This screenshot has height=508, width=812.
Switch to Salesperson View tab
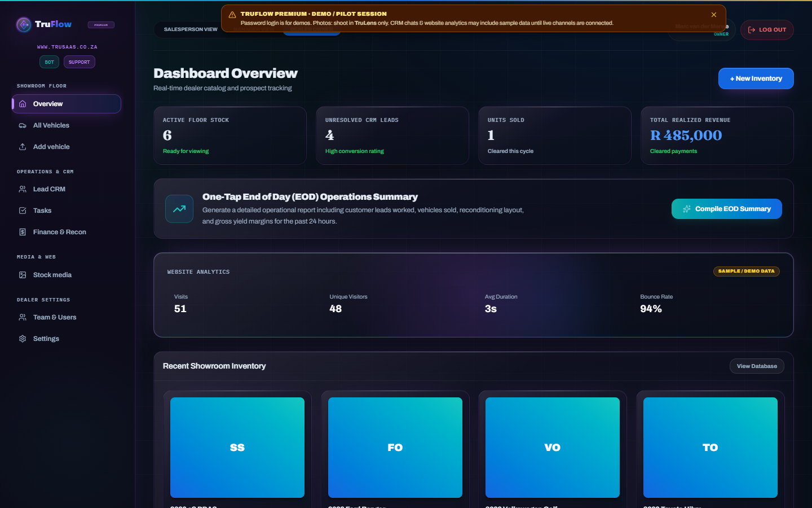pyautogui.click(x=191, y=29)
